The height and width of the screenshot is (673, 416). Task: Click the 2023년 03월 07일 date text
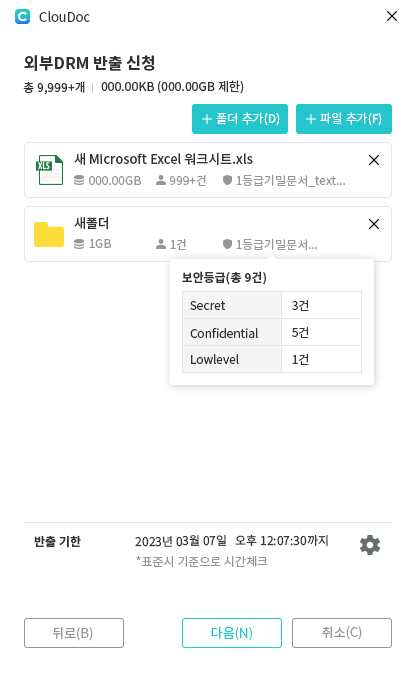[x=181, y=541]
